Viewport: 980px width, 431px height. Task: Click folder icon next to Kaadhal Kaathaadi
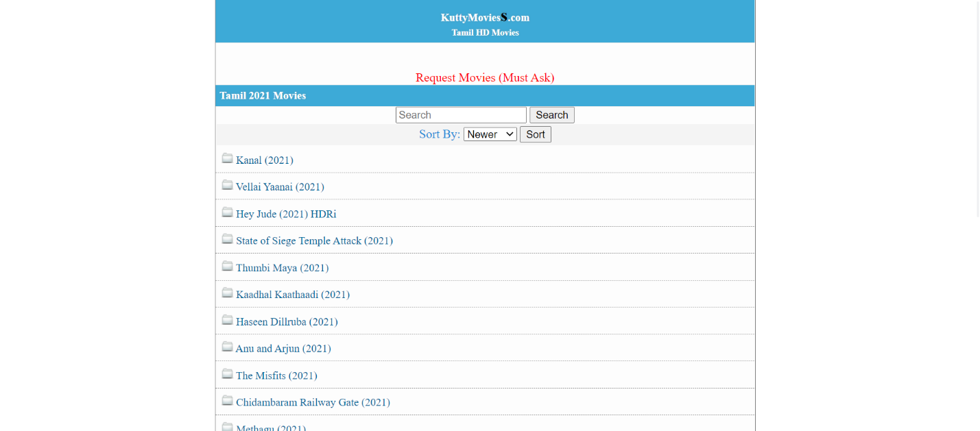[x=227, y=293]
